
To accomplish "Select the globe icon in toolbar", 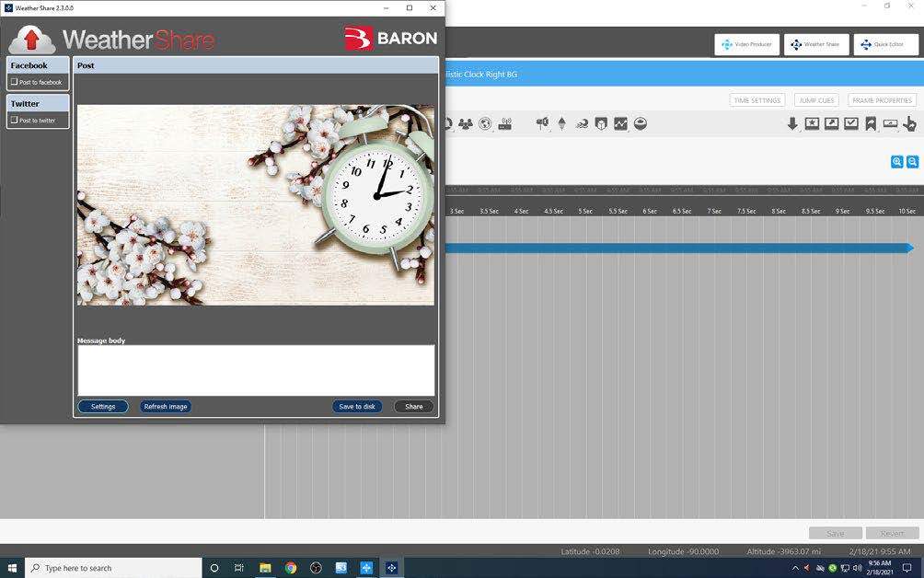I will click(x=485, y=124).
